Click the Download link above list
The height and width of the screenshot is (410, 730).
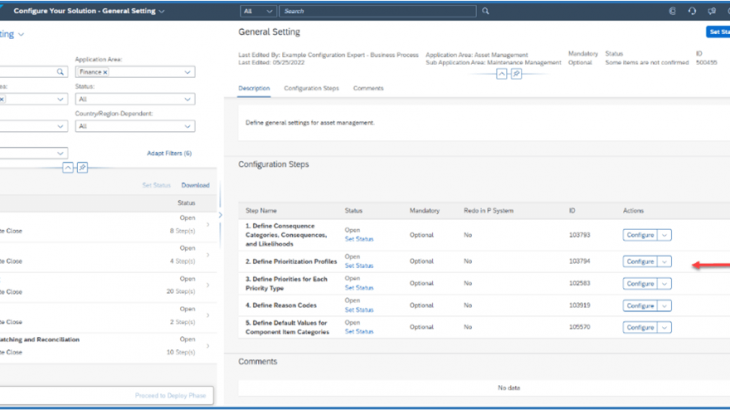tap(196, 185)
